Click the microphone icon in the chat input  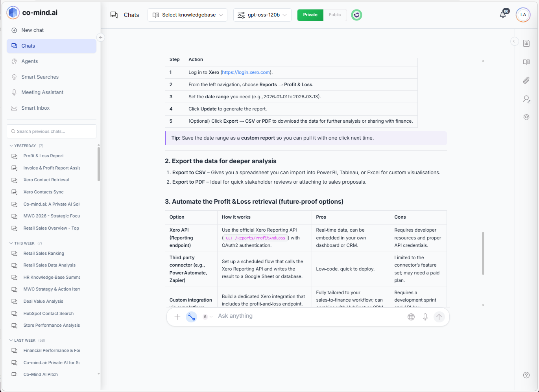[x=425, y=317]
